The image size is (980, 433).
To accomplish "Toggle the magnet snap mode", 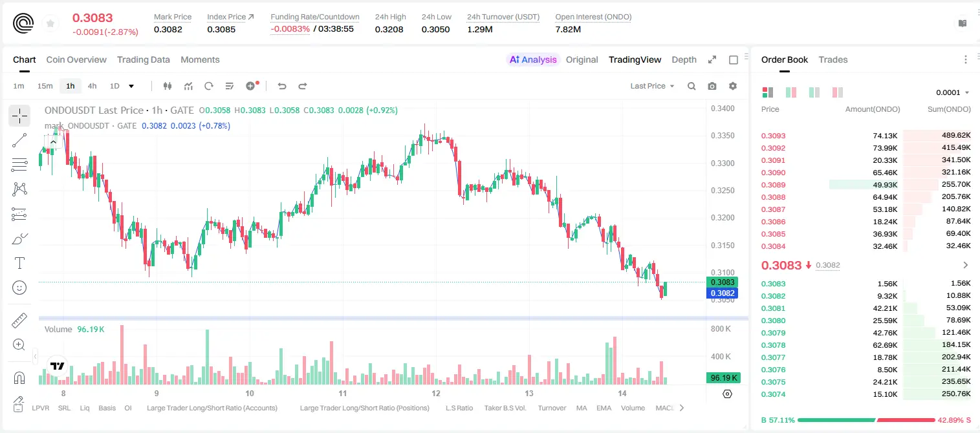I will (x=19, y=378).
